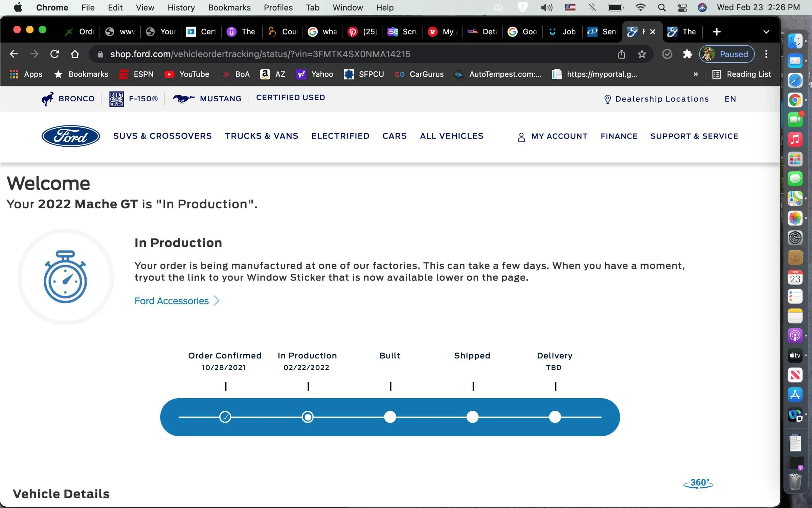Image resolution: width=812 pixels, height=508 pixels.
Task: Click the Shipped progress marker
Action: pos(473,417)
